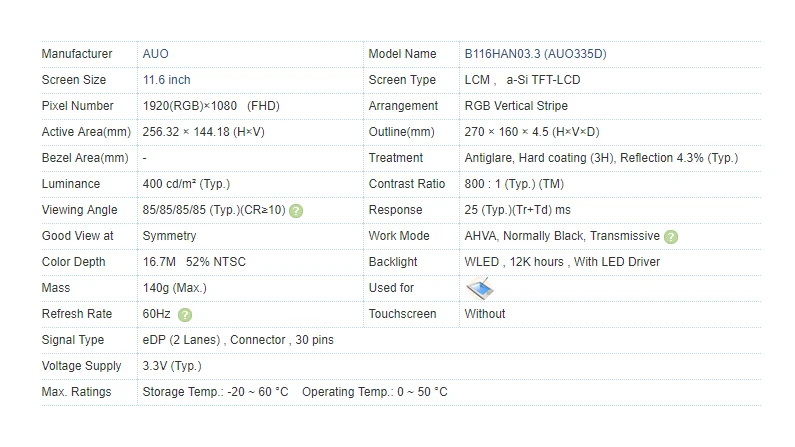
Task: Select the Refresh Rate label
Action: [77, 314]
